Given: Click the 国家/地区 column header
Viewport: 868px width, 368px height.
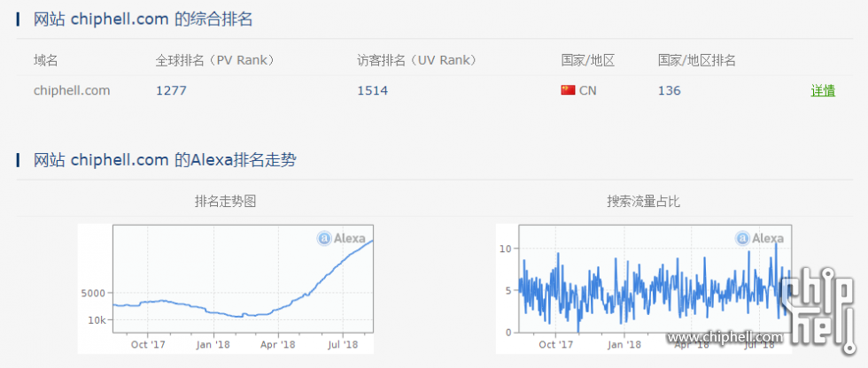Looking at the screenshot, I should [x=588, y=60].
